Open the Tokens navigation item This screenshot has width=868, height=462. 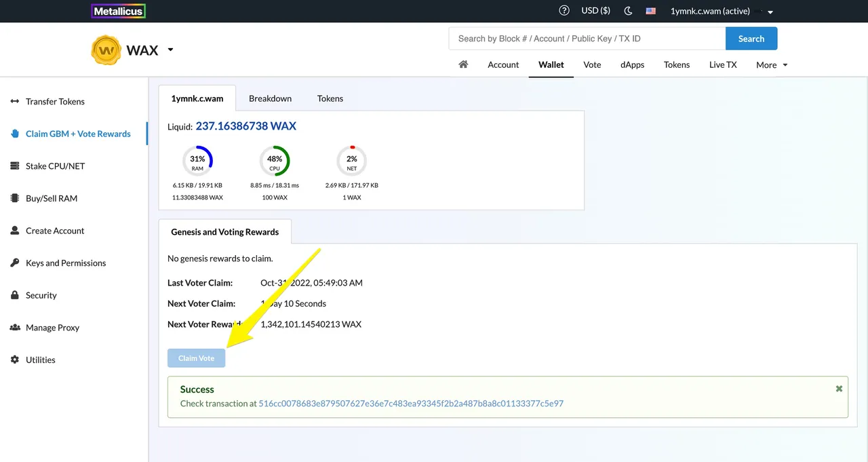coord(677,64)
